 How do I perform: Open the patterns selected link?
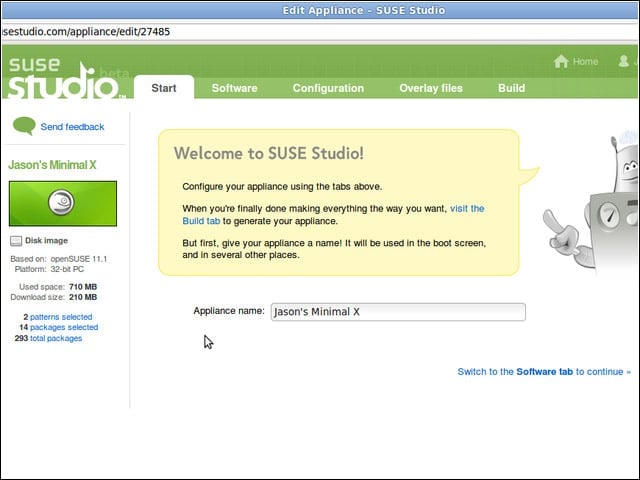61,317
